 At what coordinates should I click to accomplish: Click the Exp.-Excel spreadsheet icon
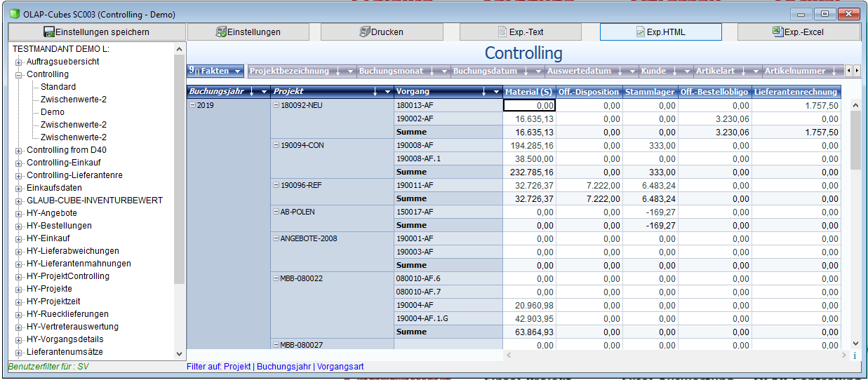pos(777,32)
